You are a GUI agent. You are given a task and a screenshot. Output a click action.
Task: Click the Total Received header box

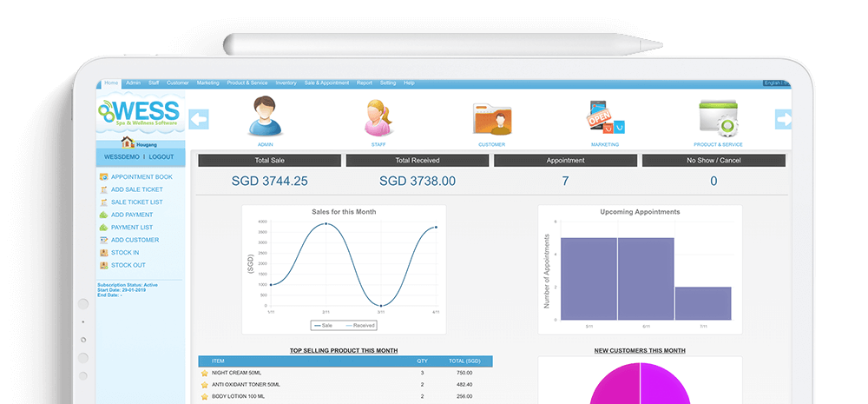(418, 160)
